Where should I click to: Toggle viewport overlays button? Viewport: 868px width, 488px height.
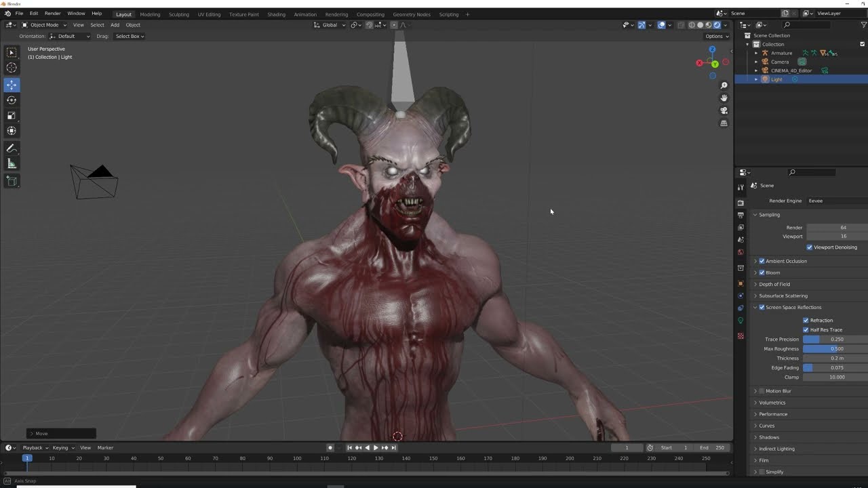coord(661,25)
